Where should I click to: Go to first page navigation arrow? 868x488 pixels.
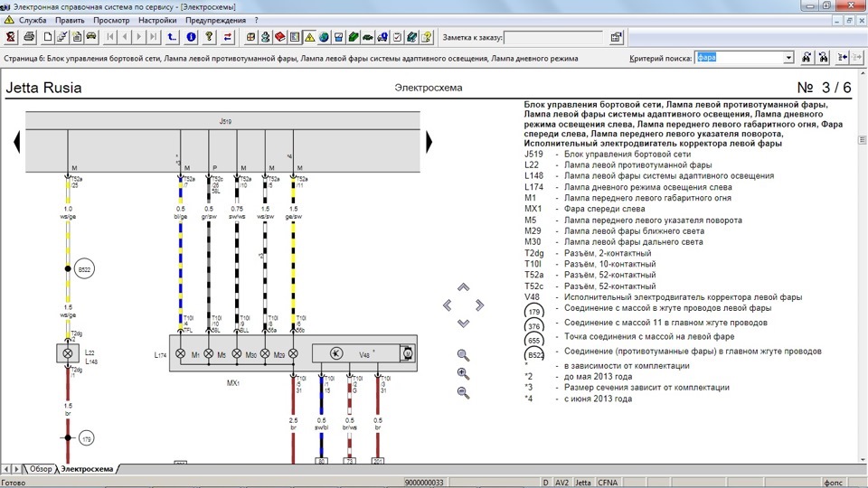pyautogui.click(x=110, y=37)
